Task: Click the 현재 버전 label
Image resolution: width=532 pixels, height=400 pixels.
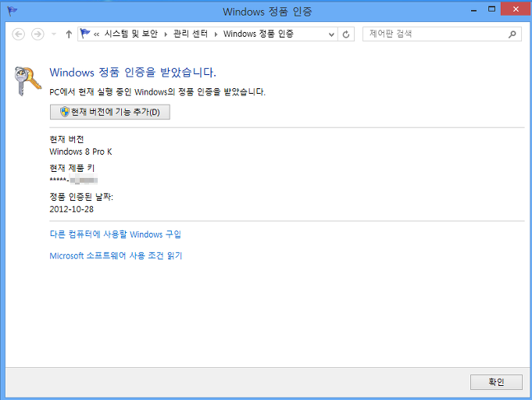Action: (66, 139)
